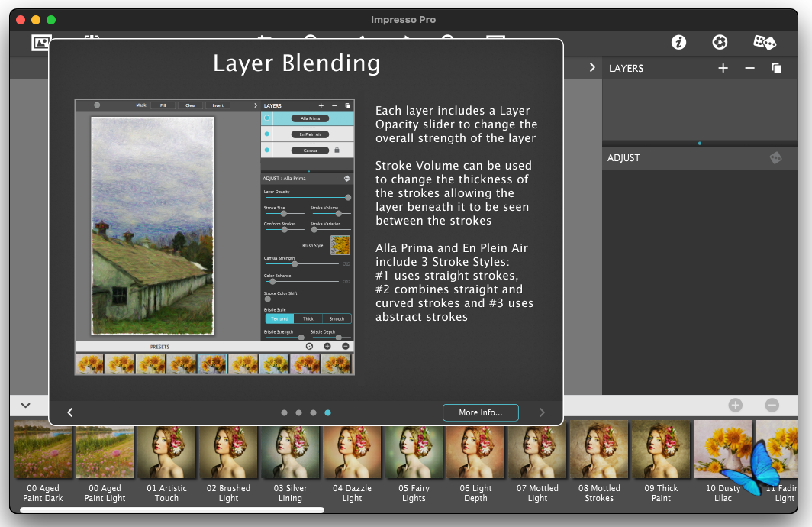Add a new layer with the plus icon
This screenshot has width=812, height=527.
pyautogui.click(x=723, y=68)
